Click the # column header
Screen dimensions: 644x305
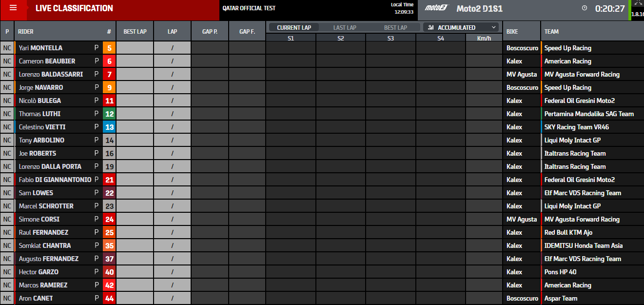tap(109, 31)
